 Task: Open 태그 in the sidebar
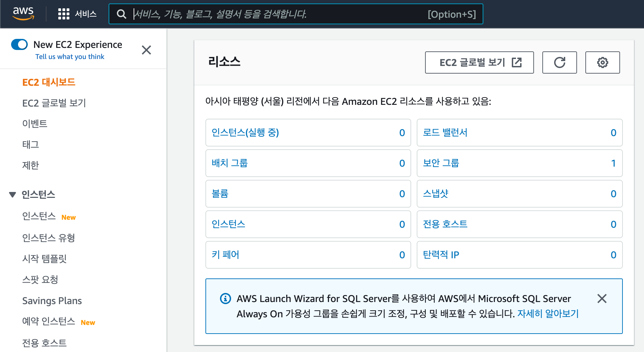coord(31,144)
